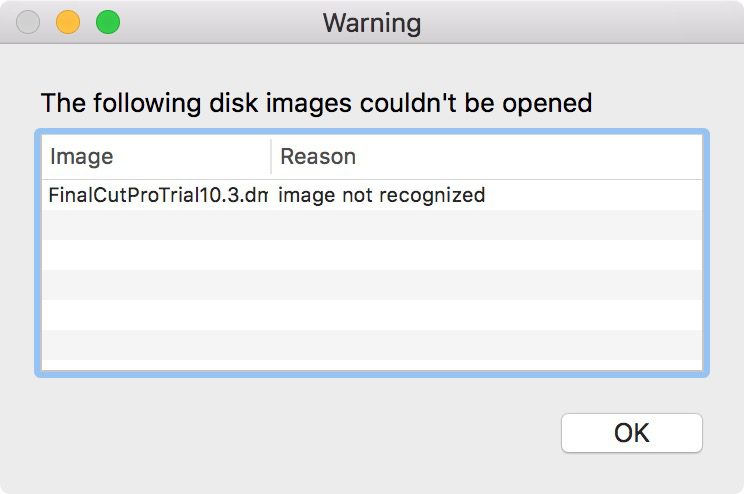Click the Reason column header
This screenshot has height=494, width=744.
coord(318,157)
